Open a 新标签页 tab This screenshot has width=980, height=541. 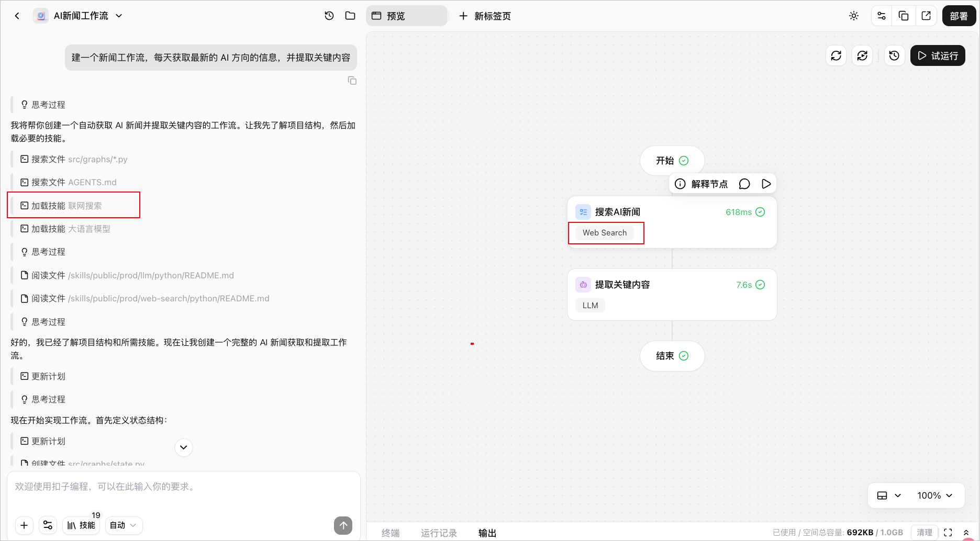tap(485, 16)
